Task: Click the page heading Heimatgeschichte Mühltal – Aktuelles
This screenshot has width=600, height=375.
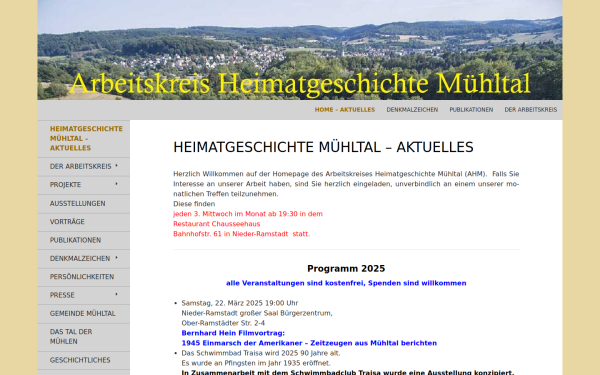Action: 323,147
